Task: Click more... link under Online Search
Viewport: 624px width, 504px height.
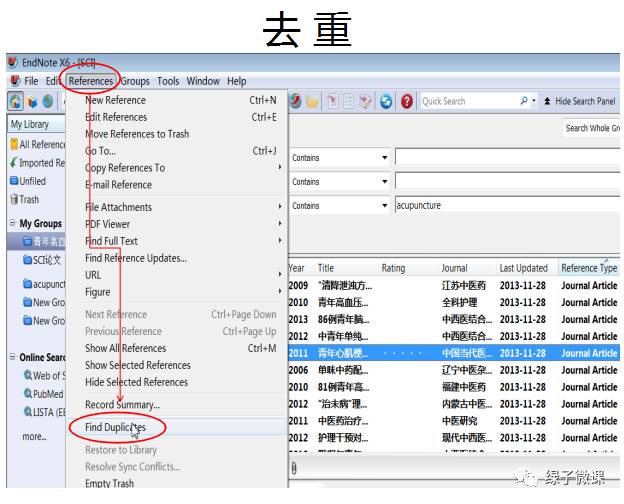Action: [x=34, y=436]
